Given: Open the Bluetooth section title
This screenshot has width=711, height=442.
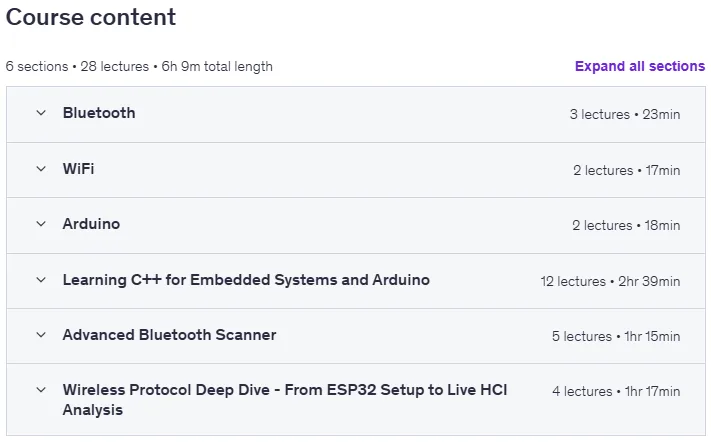Looking at the screenshot, I should click(99, 113).
